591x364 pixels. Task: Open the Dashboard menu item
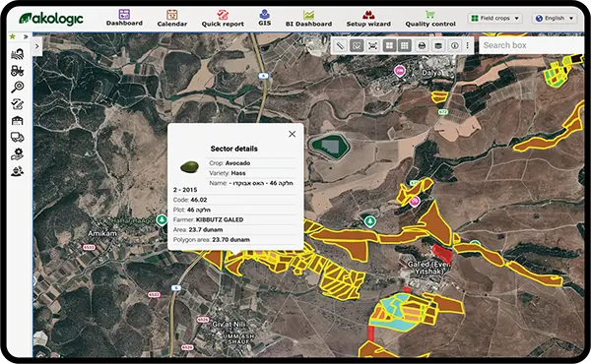[124, 18]
